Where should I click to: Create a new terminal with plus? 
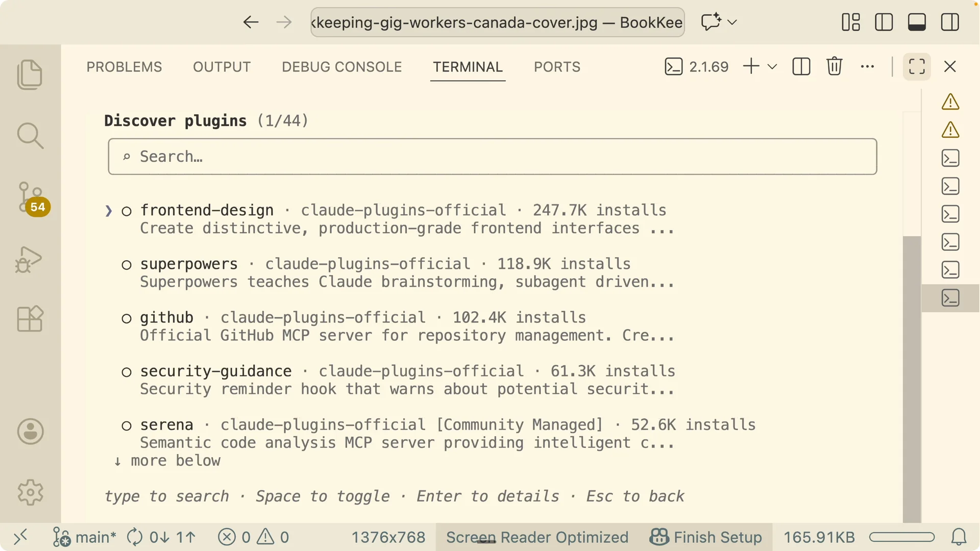[751, 66]
